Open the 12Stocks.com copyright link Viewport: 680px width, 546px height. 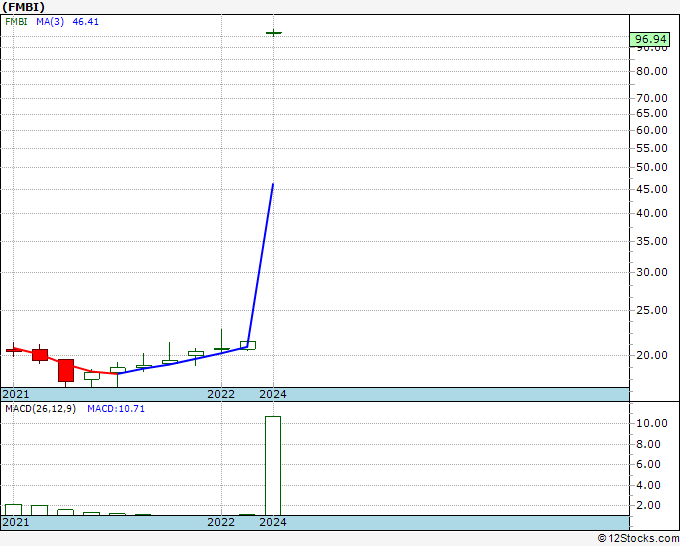pyautogui.click(x=638, y=539)
